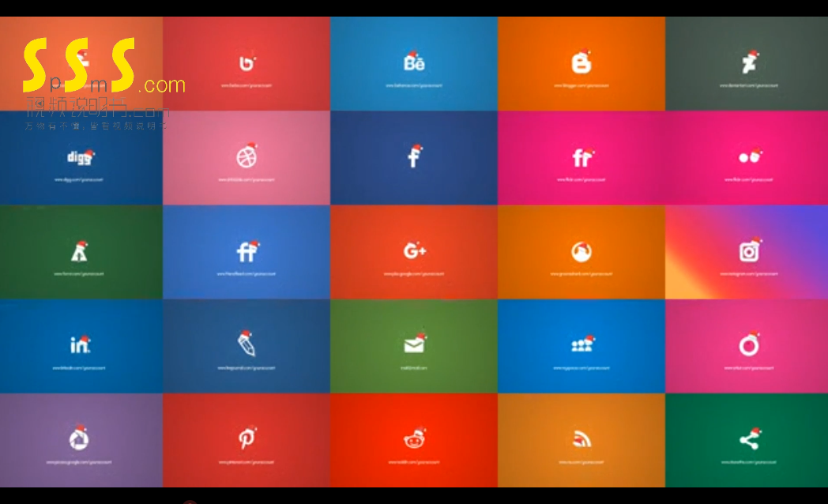
Task: Select the Forrst tree logo on the green tile
Action: (80, 251)
